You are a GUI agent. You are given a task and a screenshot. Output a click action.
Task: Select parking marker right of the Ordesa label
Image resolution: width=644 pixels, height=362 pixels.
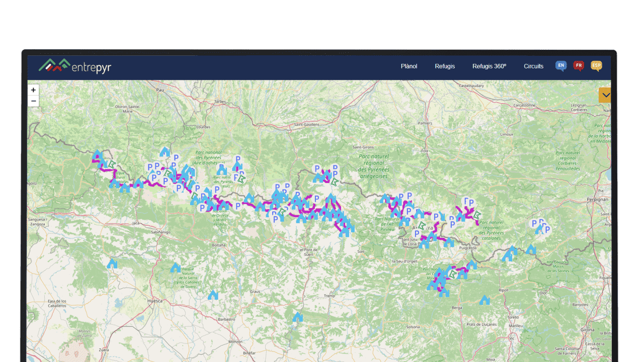[x=238, y=206]
